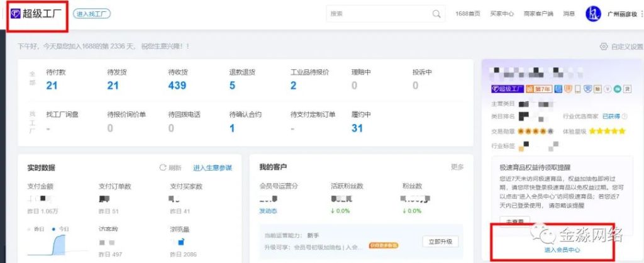This screenshot has height=263, width=644.
Task: Open 消息 in the top navigation
Action: tap(569, 14)
